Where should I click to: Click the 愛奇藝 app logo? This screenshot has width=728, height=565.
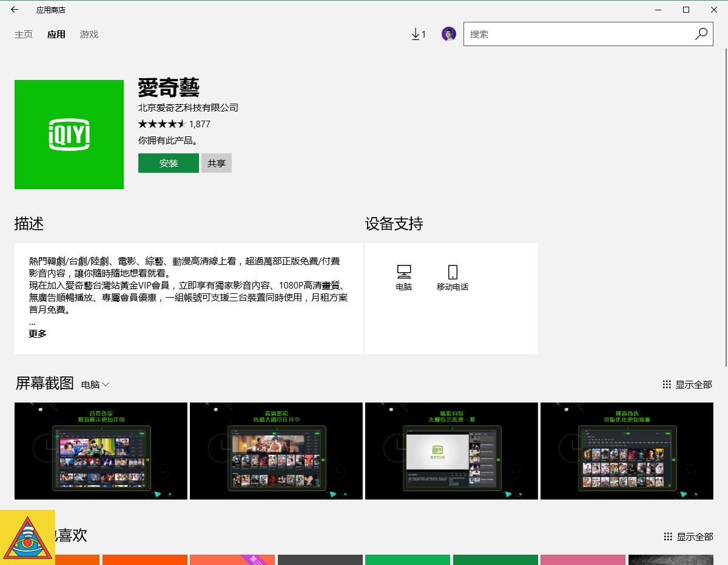point(69,134)
